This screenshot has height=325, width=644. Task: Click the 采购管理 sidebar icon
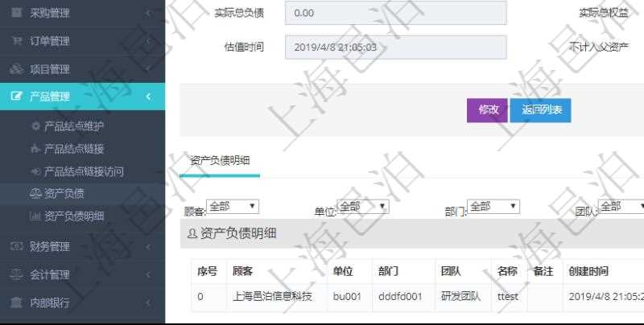[x=16, y=13]
